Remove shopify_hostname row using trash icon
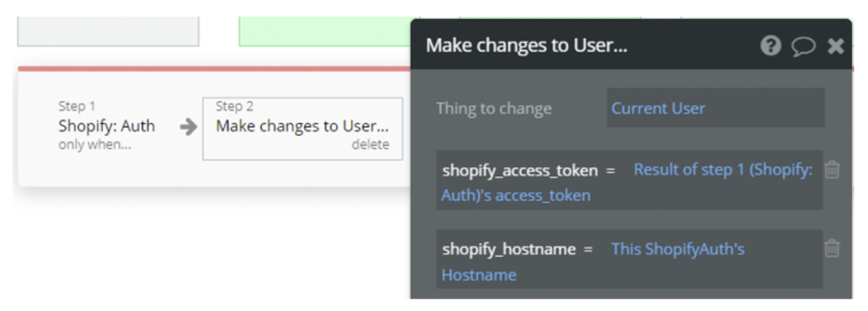 [832, 248]
